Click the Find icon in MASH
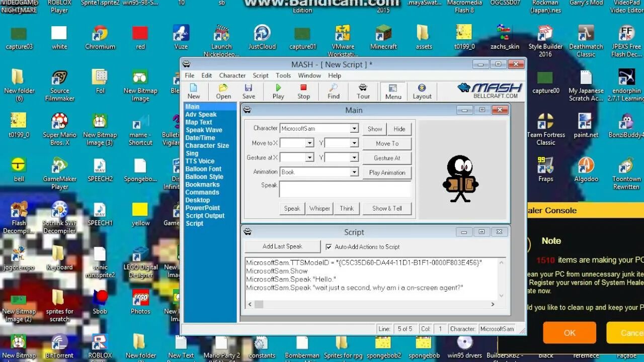 coord(333,91)
